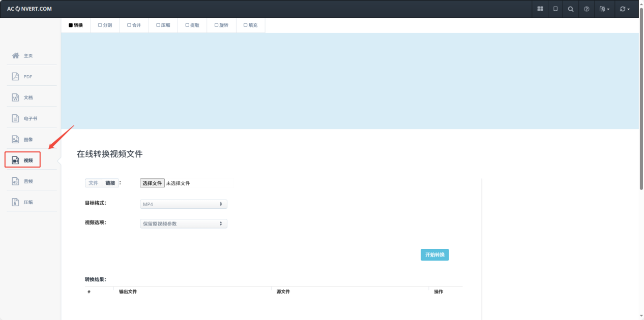Open the 目标格式 MP4 dropdown
This screenshot has width=644, height=320.
click(184, 204)
